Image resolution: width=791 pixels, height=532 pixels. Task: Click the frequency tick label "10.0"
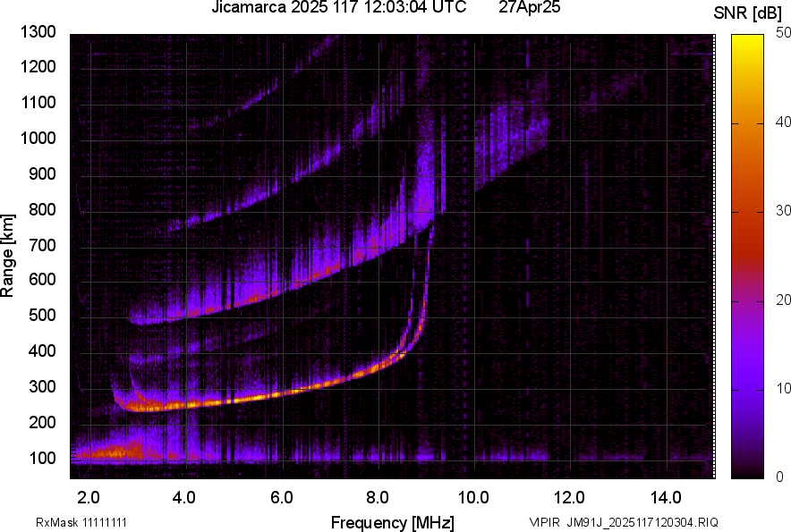click(473, 498)
